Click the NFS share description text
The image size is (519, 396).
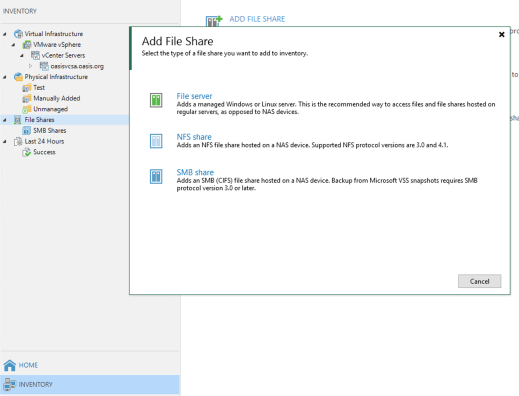point(312,145)
